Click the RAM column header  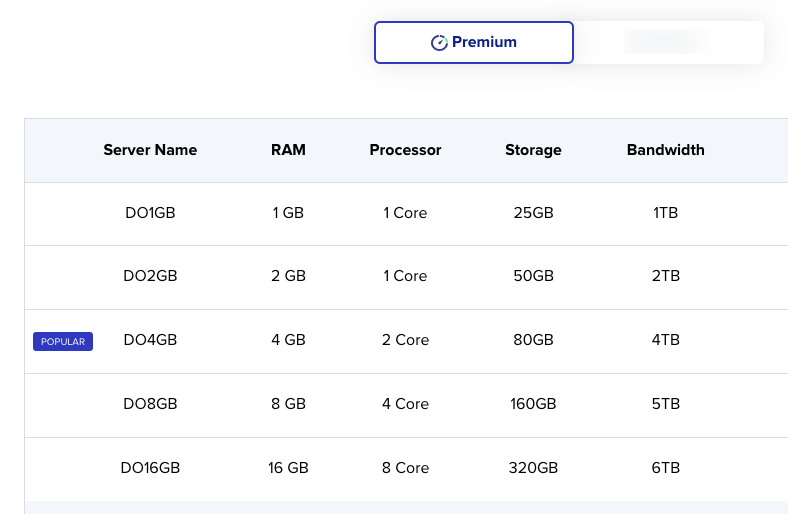click(x=288, y=150)
